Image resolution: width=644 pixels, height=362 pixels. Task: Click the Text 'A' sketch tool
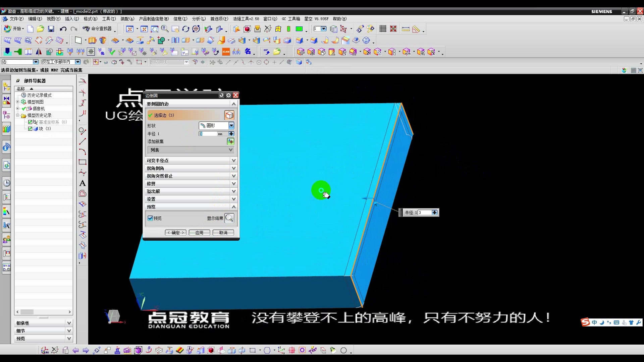[83, 183]
